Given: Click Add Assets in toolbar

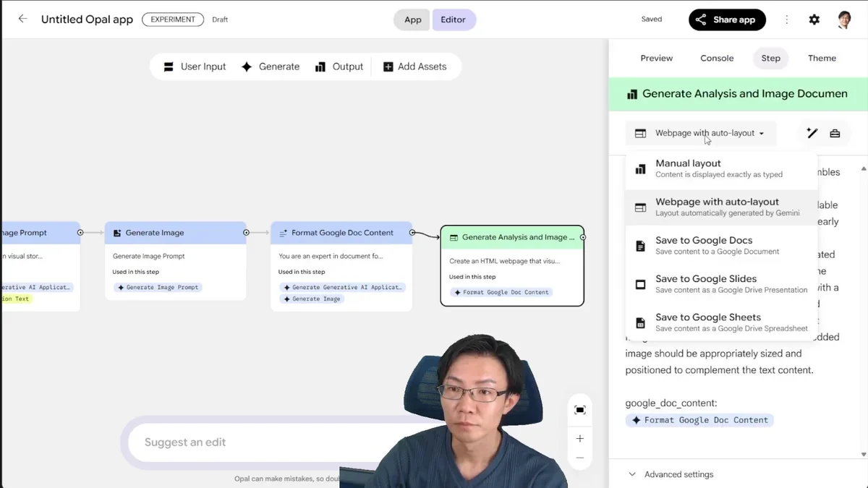Looking at the screenshot, I should point(414,67).
